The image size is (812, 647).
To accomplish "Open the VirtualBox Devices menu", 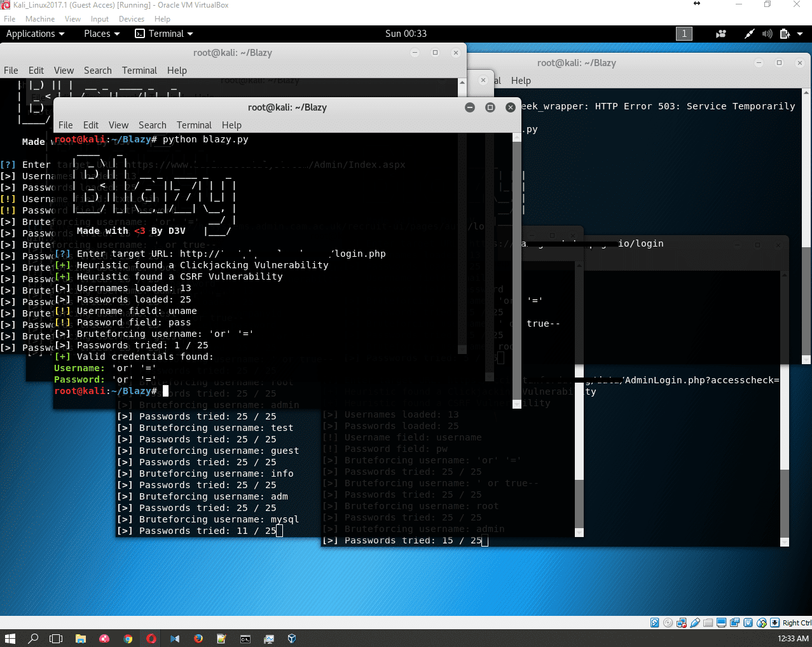I will pos(132,19).
